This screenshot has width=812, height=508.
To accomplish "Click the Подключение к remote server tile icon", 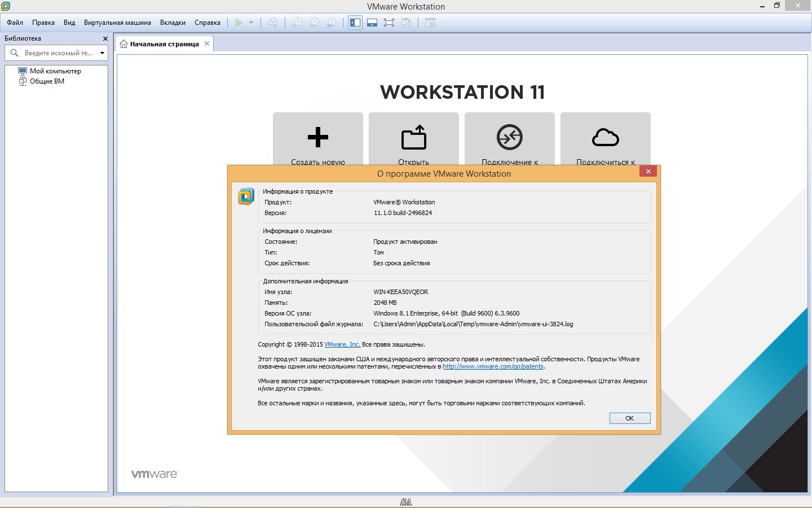I will tap(510, 137).
